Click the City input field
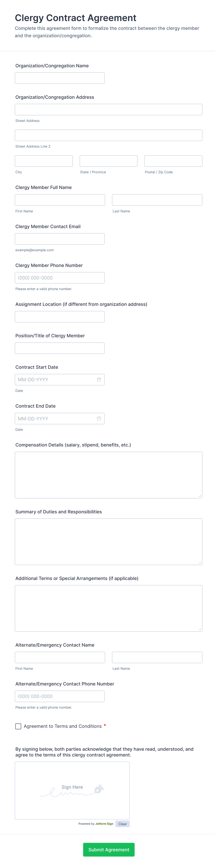Image resolution: width=215 pixels, height=868 pixels. point(44,161)
